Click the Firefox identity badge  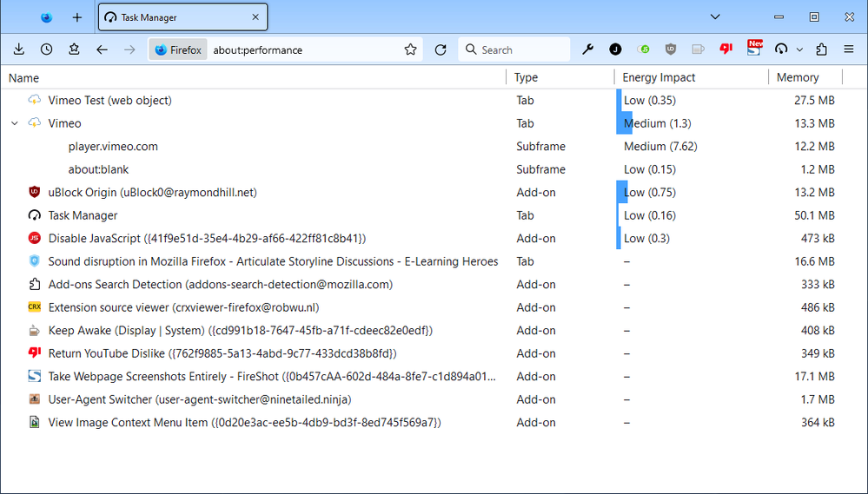click(178, 49)
